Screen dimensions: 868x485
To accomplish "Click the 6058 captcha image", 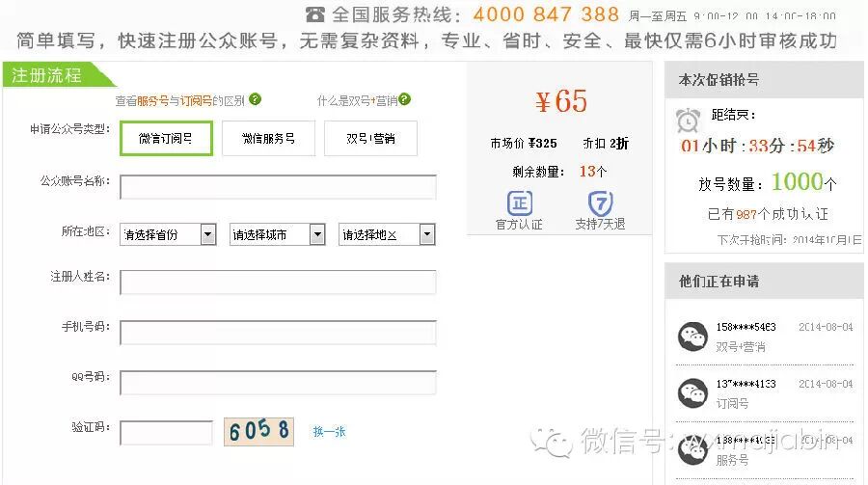I will point(258,431).
